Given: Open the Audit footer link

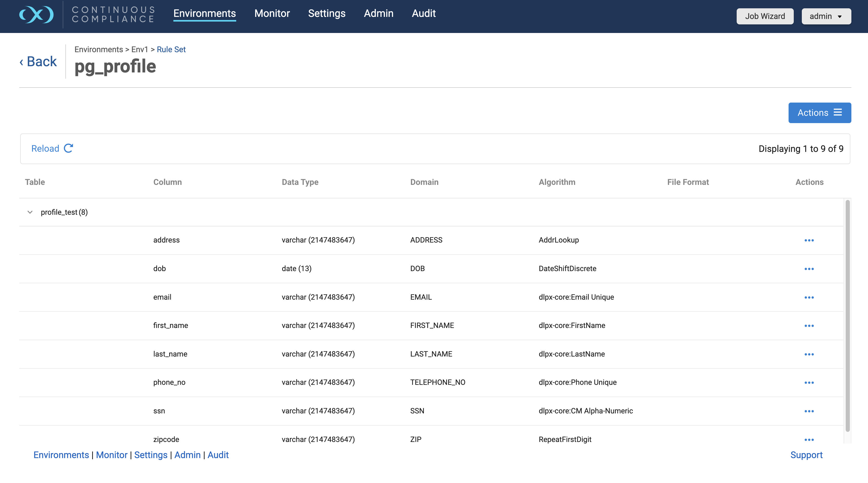Looking at the screenshot, I should (218, 455).
